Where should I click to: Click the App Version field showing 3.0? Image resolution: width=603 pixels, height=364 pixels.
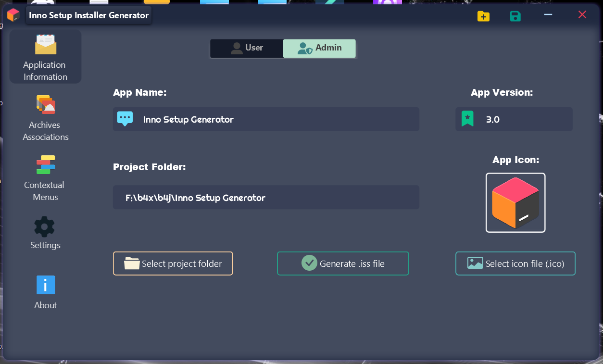pos(514,119)
